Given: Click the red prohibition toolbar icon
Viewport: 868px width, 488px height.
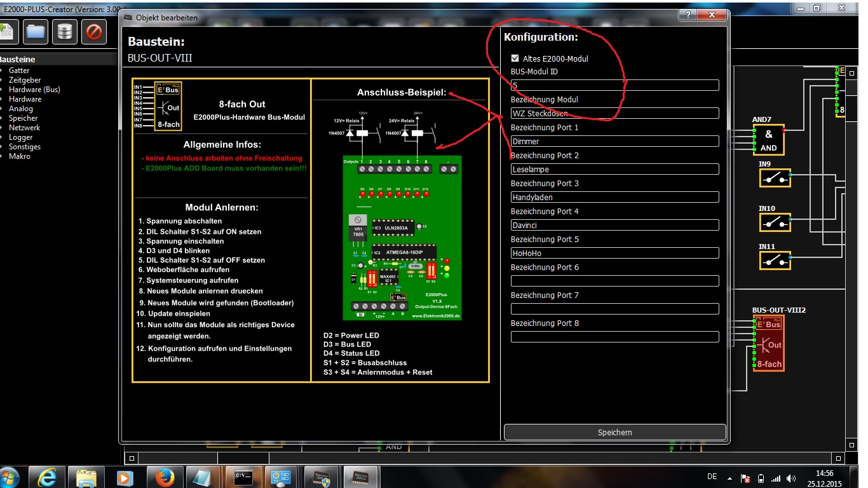Looking at the screenshot, I should [94, 31].
